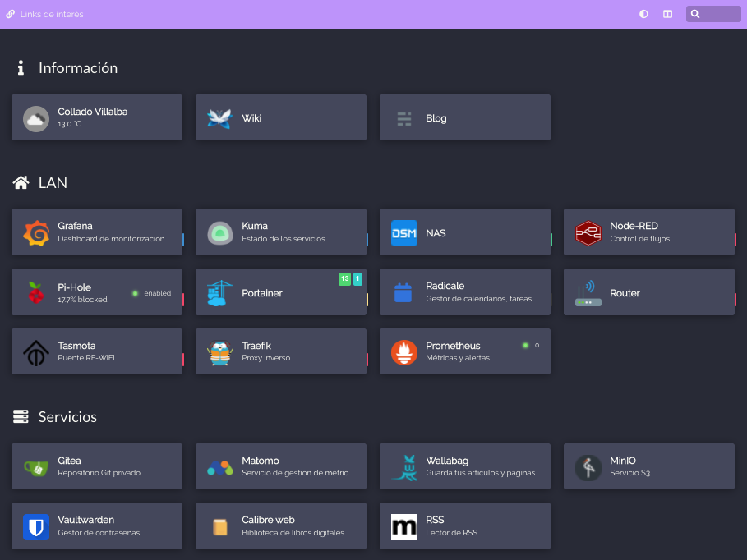The width and height of the screenshot is (747, 560).
Task: Click the Vaultwarden shield icon
Action: click(x=36, y=526)
